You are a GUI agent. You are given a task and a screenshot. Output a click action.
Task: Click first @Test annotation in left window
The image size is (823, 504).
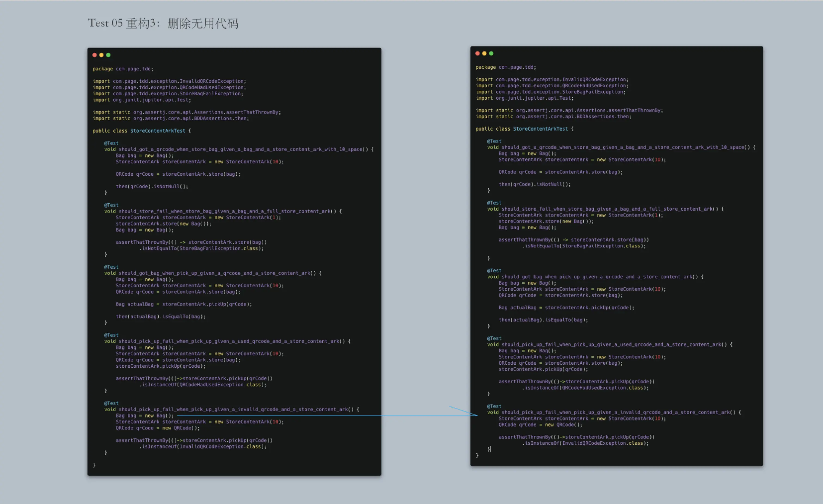pos(111,143)
